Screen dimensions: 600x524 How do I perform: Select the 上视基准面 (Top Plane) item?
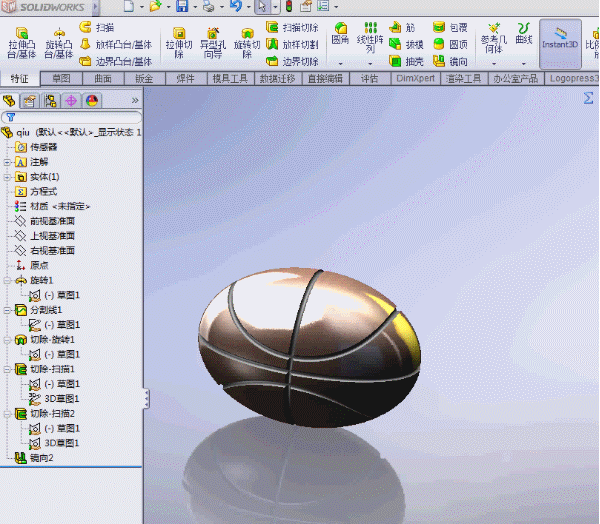click(45, 236)
